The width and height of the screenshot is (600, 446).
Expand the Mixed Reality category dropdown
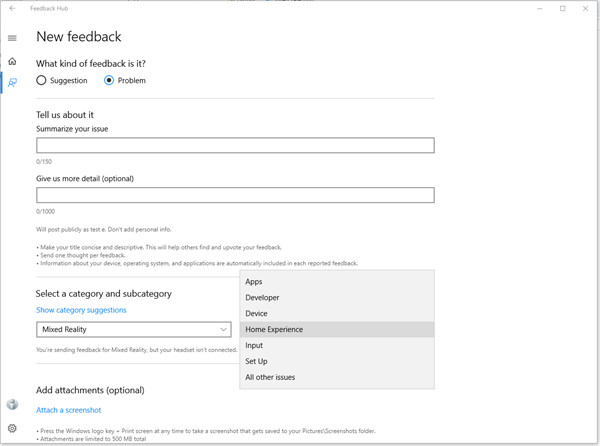[134, 329]
